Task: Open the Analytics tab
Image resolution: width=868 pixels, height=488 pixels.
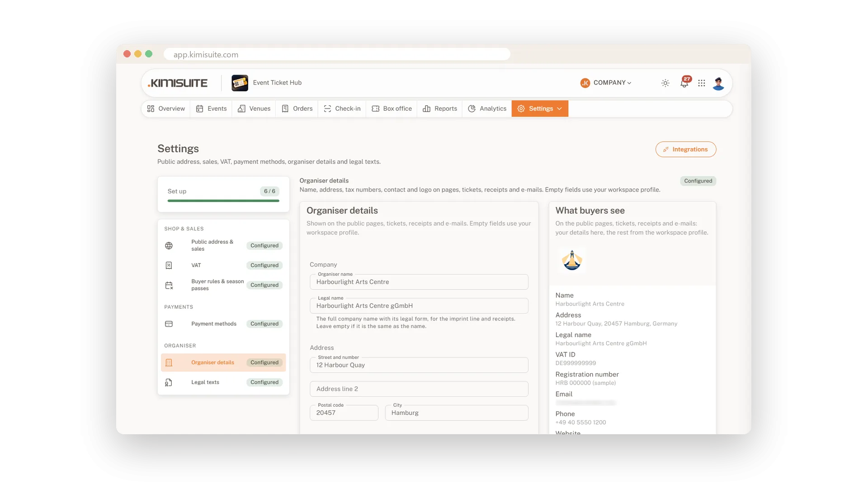Action: [487, 109]
